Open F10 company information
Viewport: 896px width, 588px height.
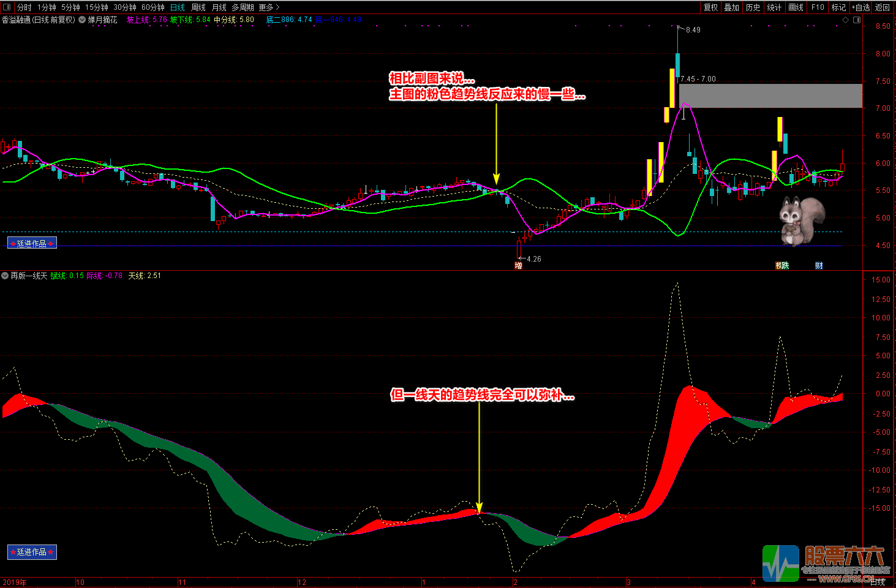tap(818, 7)
